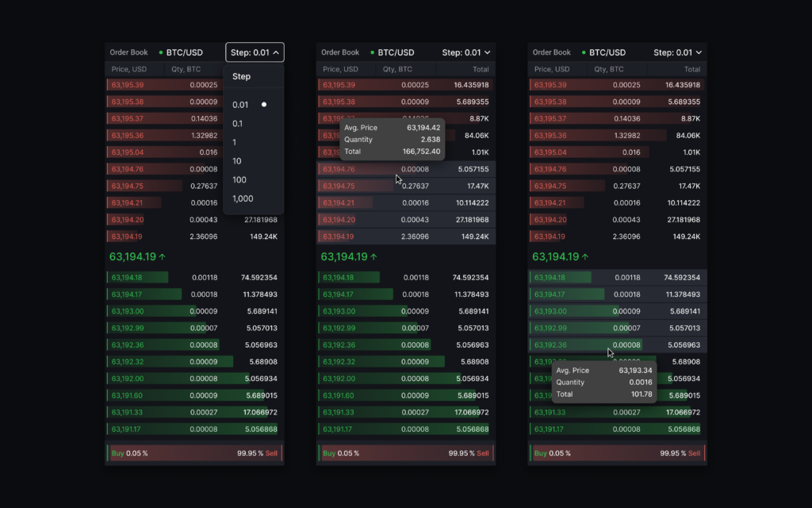The height and width of the screenshot is (508, 812).
Task: Click tooltip showing Avg. Price 63,194.42
Action: (x=393, y=140)
